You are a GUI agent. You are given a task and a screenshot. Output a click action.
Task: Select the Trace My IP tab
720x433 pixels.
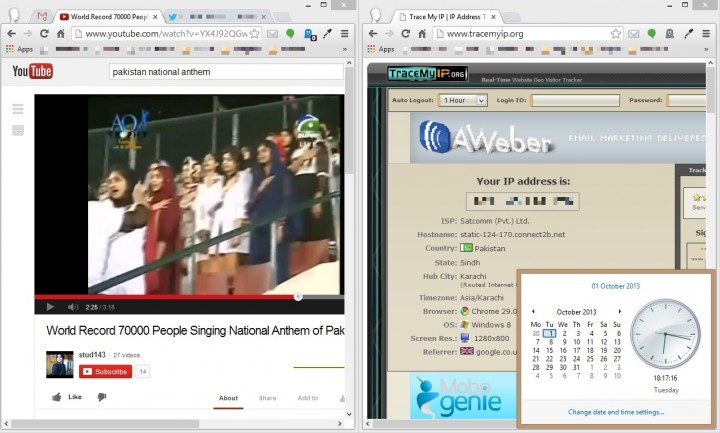448,17
